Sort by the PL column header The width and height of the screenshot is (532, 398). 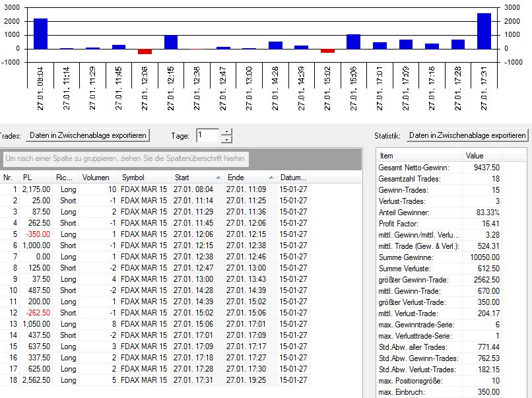[x=36, y=178]
